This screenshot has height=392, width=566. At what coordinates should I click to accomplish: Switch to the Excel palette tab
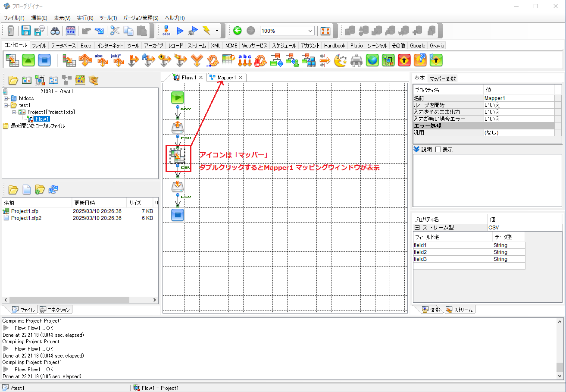(86, 45)
